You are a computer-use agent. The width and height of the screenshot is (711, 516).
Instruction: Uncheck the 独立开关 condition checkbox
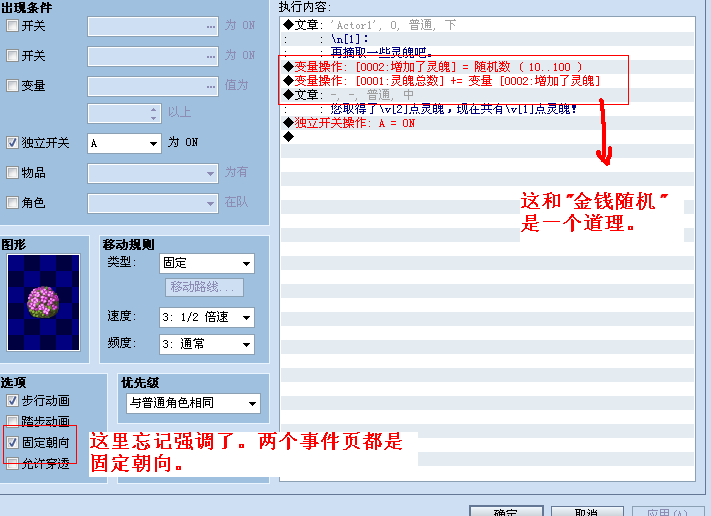click(12, 143)
